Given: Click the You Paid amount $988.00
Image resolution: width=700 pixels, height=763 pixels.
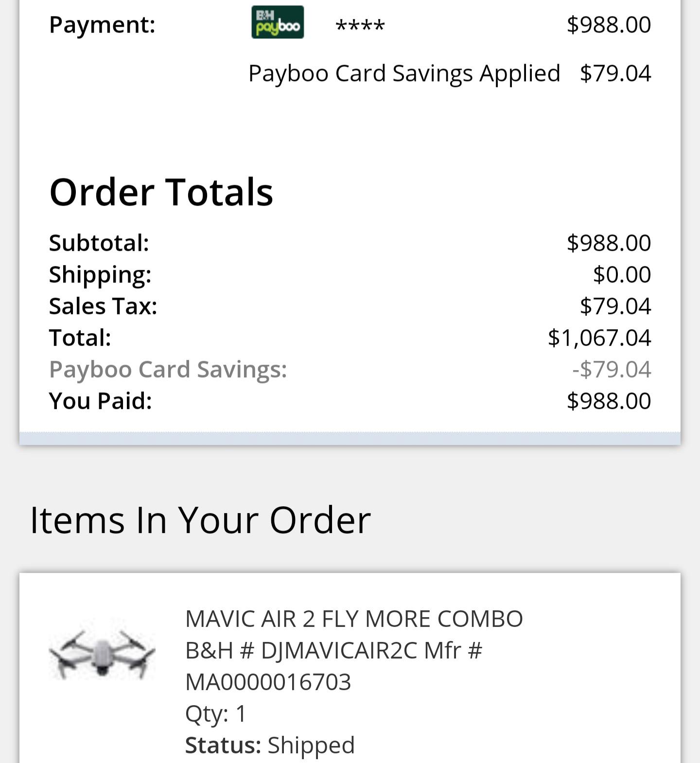Looking at the screenshot, I should [609, 401].
